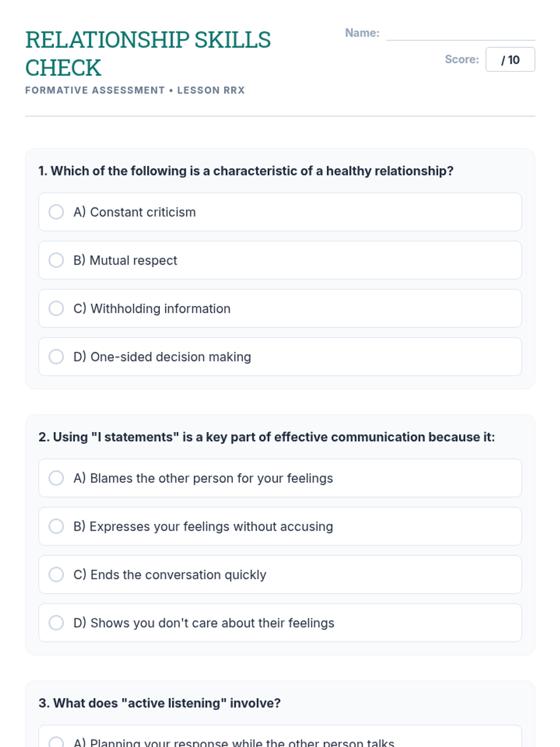Screen dimensions: 560x747
Task: Choose the Mutual respect option
Action: pos(56,260)
